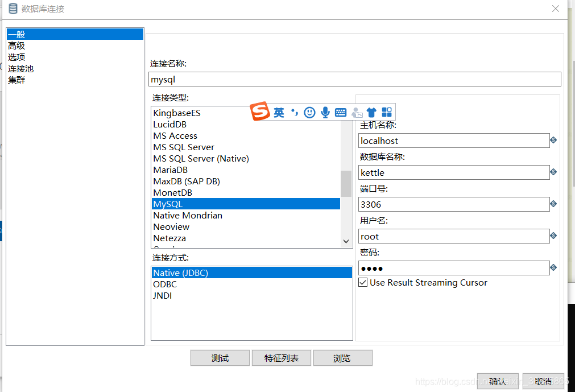Select MonetDB connection type
Screen dimensions: 575x392
click(x=246, y=192)
